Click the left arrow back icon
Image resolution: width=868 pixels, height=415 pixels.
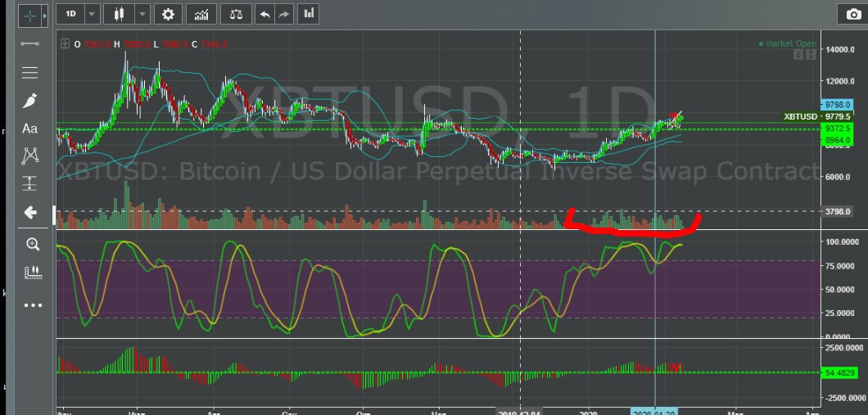click(30, 213)
